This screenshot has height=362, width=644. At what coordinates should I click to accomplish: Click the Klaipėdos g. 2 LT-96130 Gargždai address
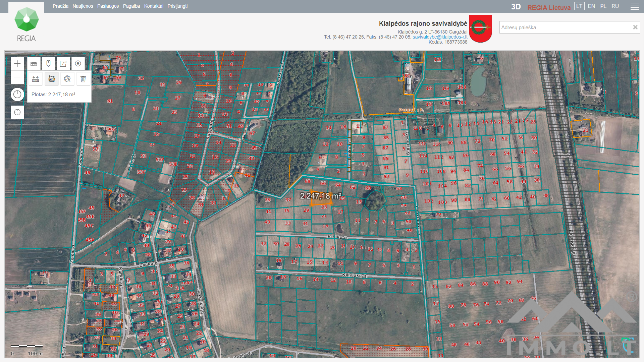click(x=432, y=32)
